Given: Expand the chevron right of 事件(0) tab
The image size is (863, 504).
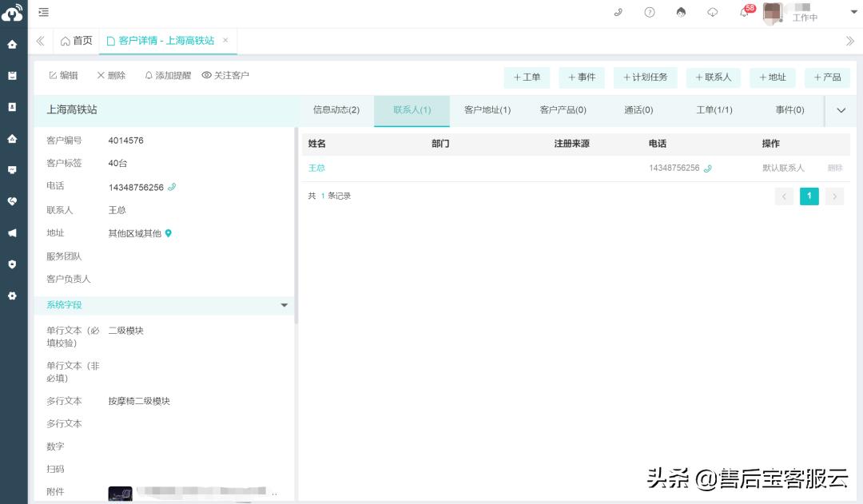Looking at the screenshot, I should [x=840, y=110].
